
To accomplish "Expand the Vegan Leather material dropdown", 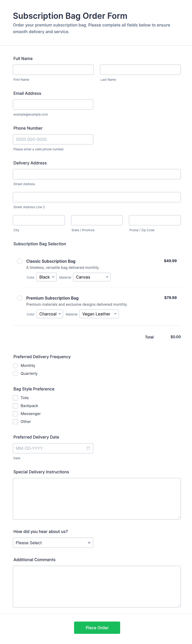I will [99, 314].
